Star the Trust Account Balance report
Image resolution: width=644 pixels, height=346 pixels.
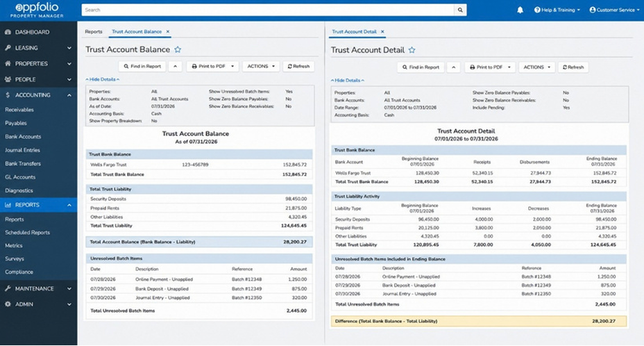pos(178,49)
